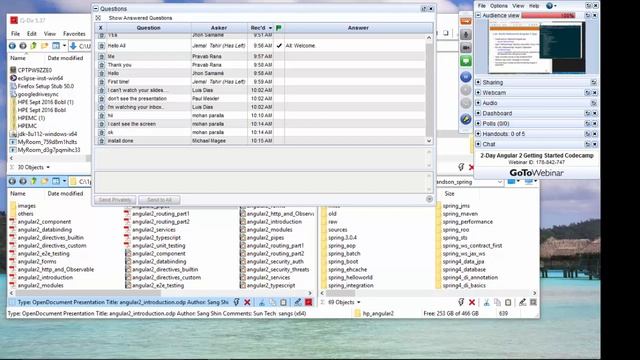The image size is (640, 360).
Task: Click trash icon for 'I cant see the screen'
Action: tap(101, 124)
